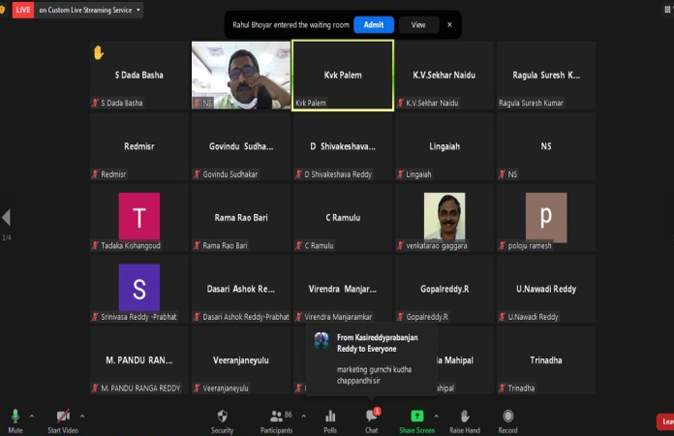The width and height of the screenshot is (674, 436).
Task: Select the Tadaka Kishangoud avatar tile
Action: [x=139, y=217]
